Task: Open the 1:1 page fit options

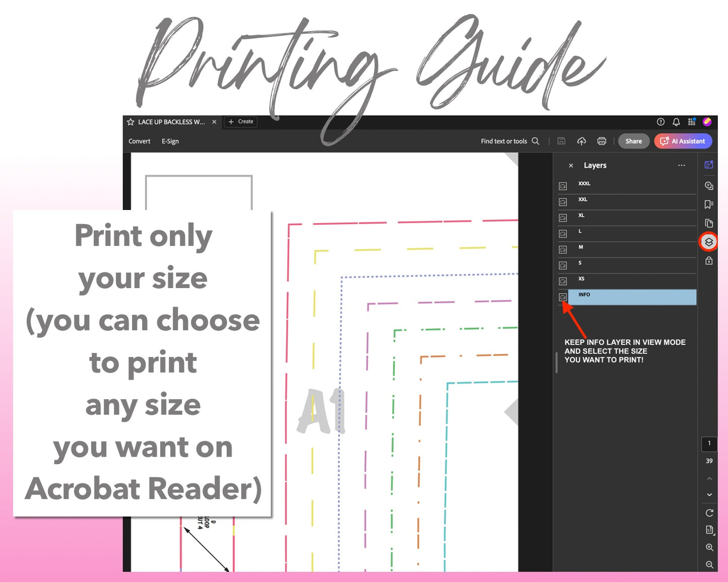Action: [x=709, y=530]
